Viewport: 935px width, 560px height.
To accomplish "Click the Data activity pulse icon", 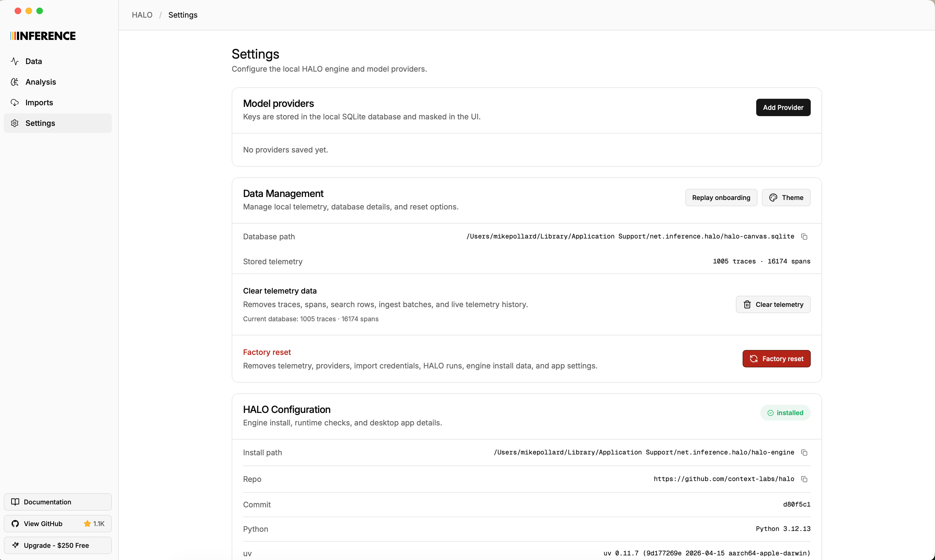I will [15, 61].
